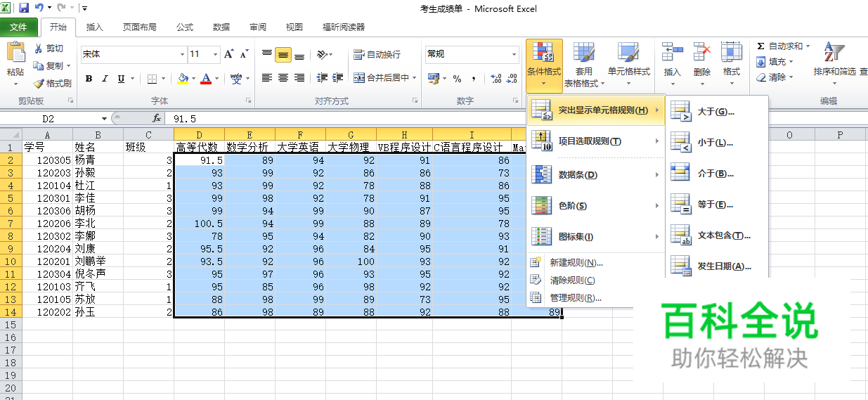Screen dimensions: 868x400
Task: Click the phonetic guide (wén) icon
Action: click(235, 79)
